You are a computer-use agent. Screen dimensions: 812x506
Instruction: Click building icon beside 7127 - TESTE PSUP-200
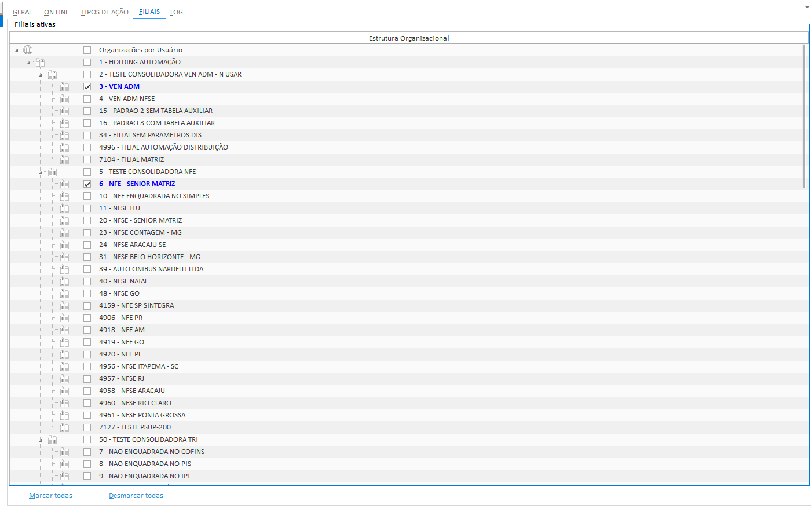pyautogui.click(x=64, y=427)
